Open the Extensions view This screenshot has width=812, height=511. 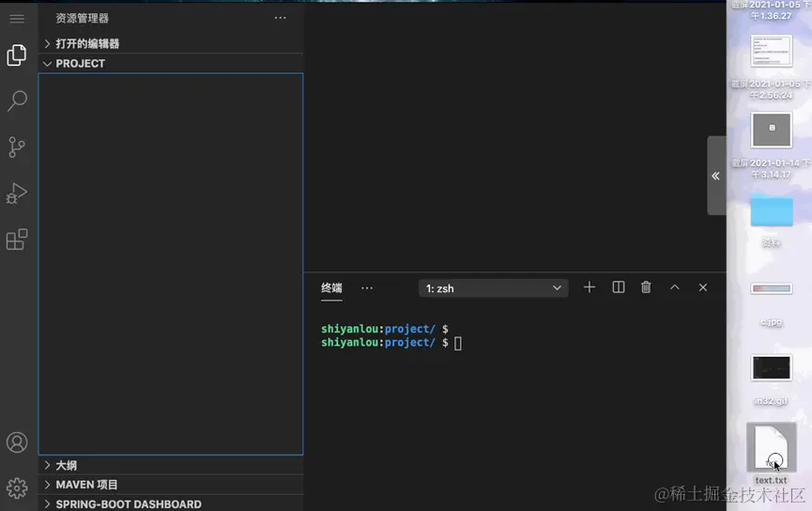click(17, 240)
